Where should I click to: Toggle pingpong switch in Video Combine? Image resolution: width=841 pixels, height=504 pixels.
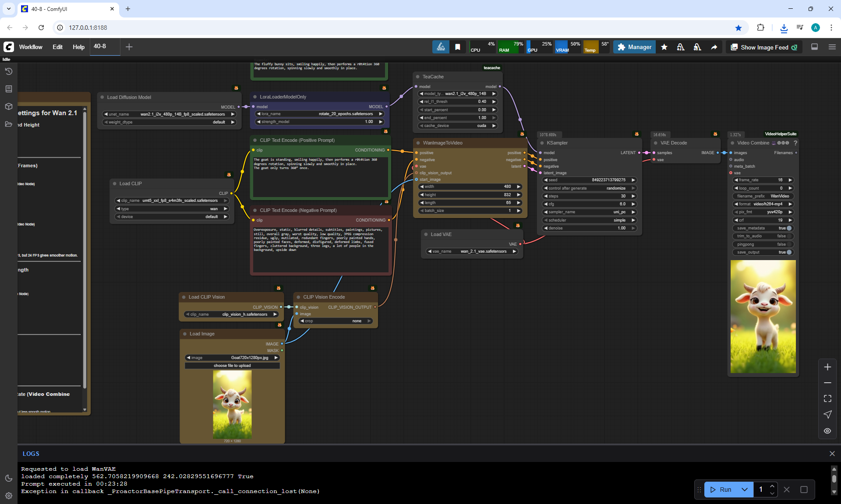789,244
